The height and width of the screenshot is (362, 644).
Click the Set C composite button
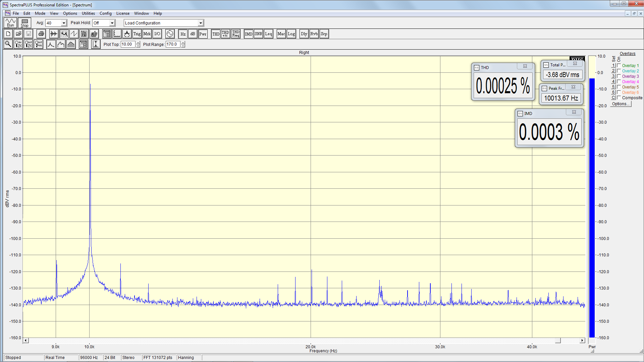tap(613, 98)
